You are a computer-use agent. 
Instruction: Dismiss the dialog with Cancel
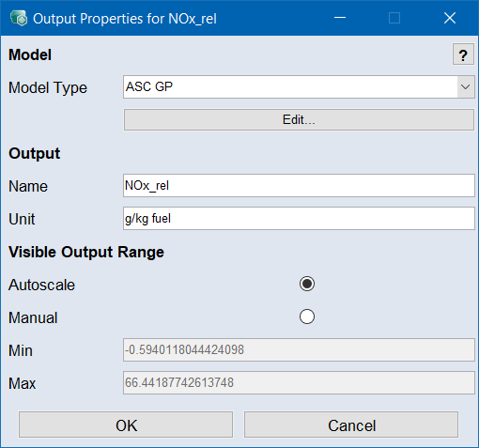click(351, 425)
